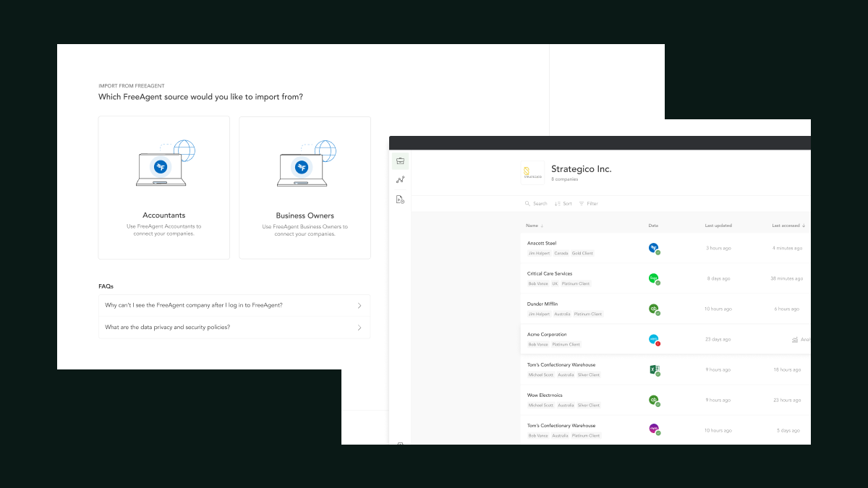The width and height of the screenshot is (868, 488).
Task: Click the analyze icon in the Acme Corporation row
Action: pyautogui.click(x=795, y=339)
